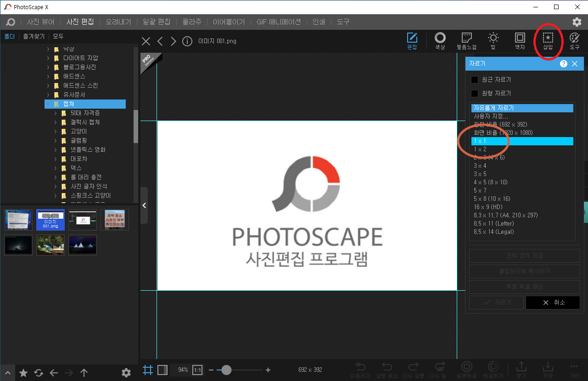Viewport: 588px width, 381px height.
Task: Select 자유롭게 자르기 ratio option
Action: [x=522, y=108]
